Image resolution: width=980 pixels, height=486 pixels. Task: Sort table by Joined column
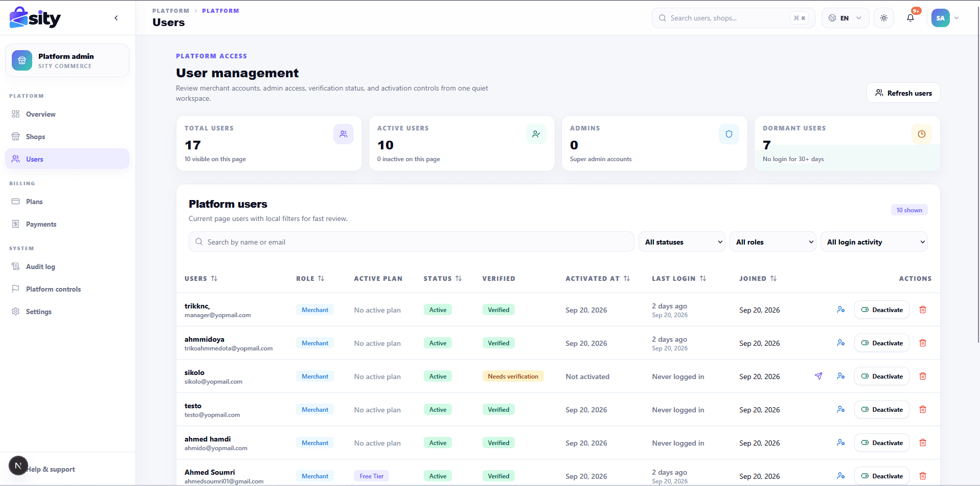point(758,278)
